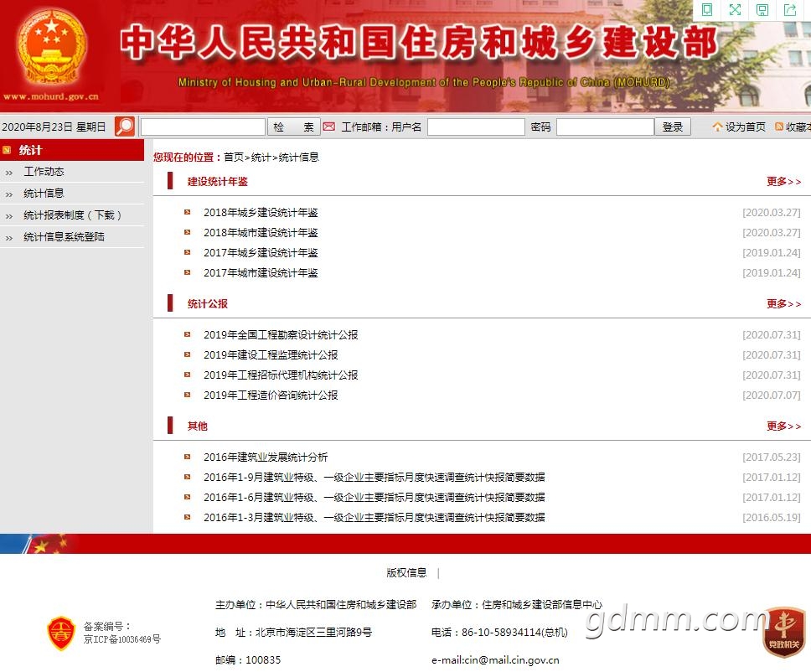Screen dimensions: 811x672
Task: Open 2019年工程造价咨询统计公报
Action: pyautogui.click(x=271, y=395)
